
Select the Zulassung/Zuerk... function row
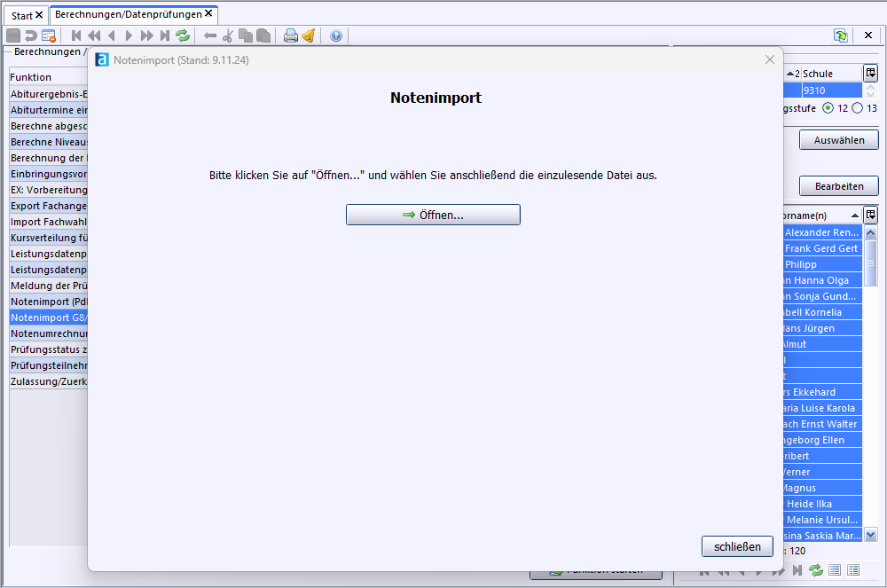click(49, 381)
